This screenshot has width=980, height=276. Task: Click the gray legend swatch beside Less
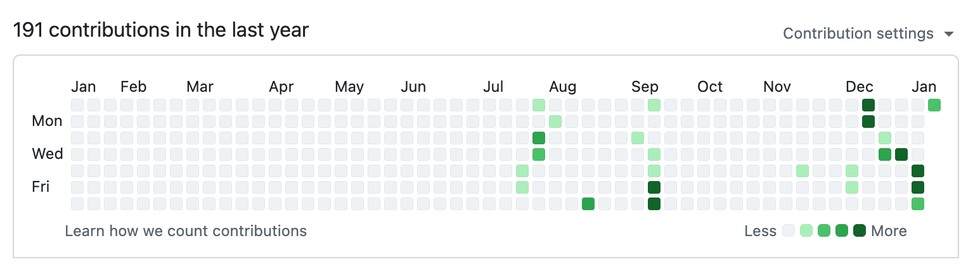789,231
